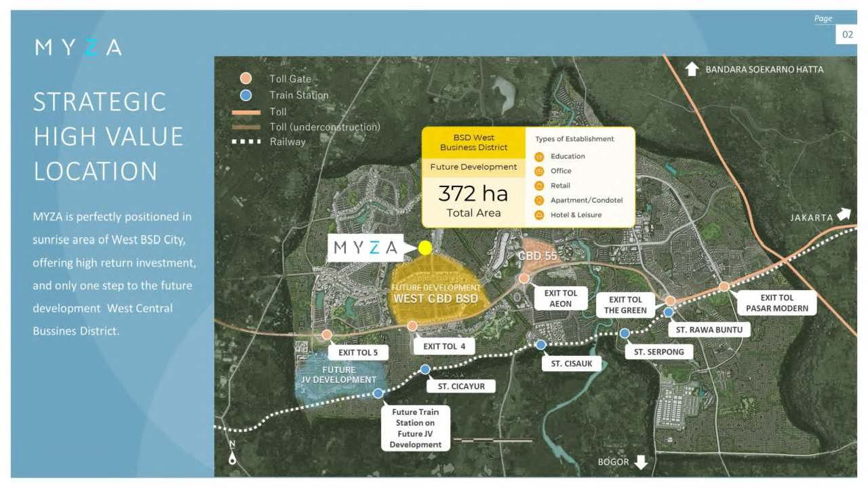Viewport: 868px width, 488px height.
Task: Select the EXIT TOL AEON label
Action: 560,299
